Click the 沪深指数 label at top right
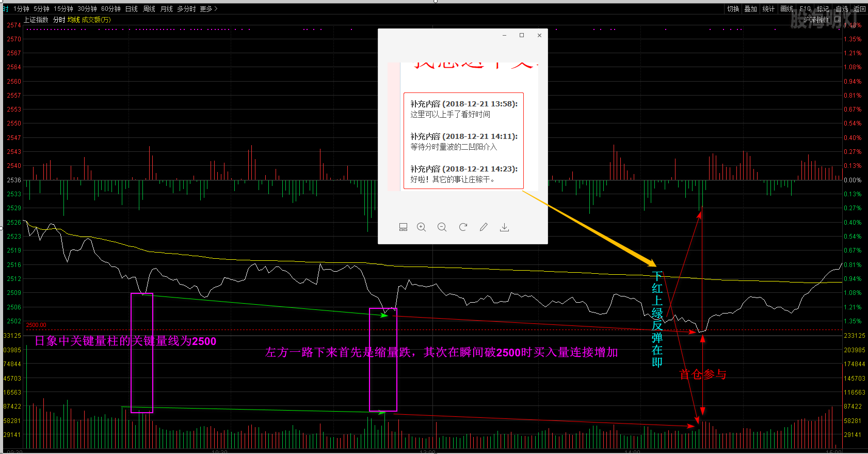Viewport: 868px width, 454px height. tap(816, 20)
